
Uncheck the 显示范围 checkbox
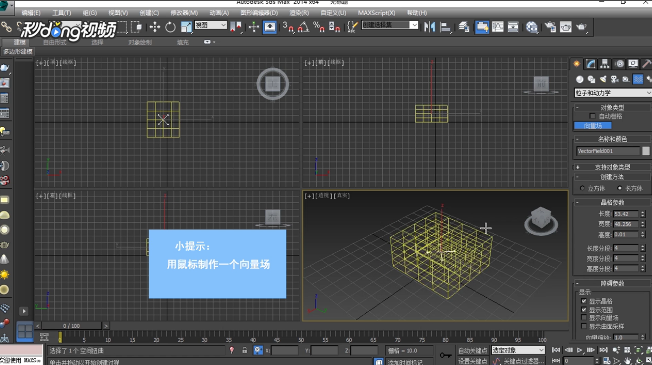click(x=584, y=310)
